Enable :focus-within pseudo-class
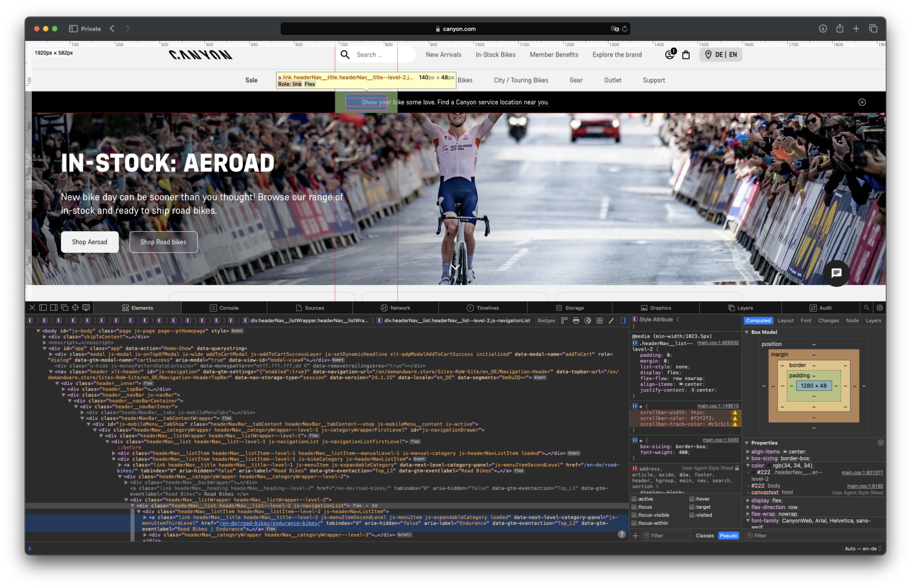This screenshot has height=588, width=911. click(634, 523)
